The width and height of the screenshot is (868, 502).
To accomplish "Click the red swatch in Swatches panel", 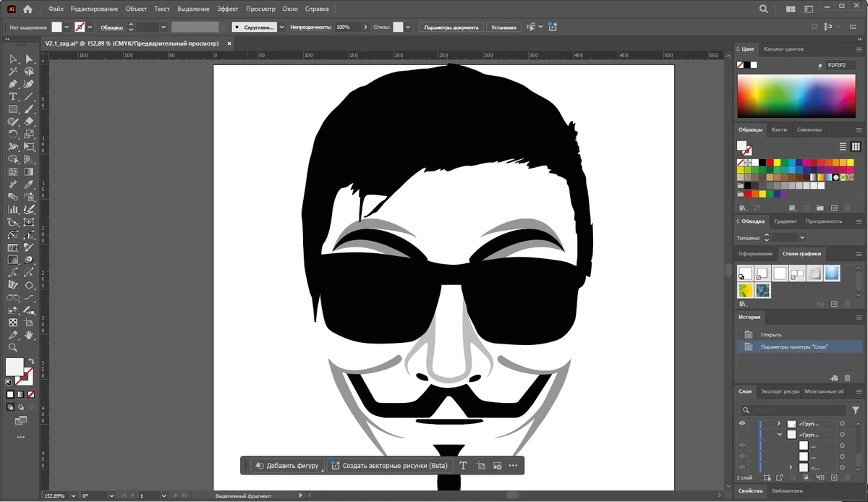I will point(770,163).
